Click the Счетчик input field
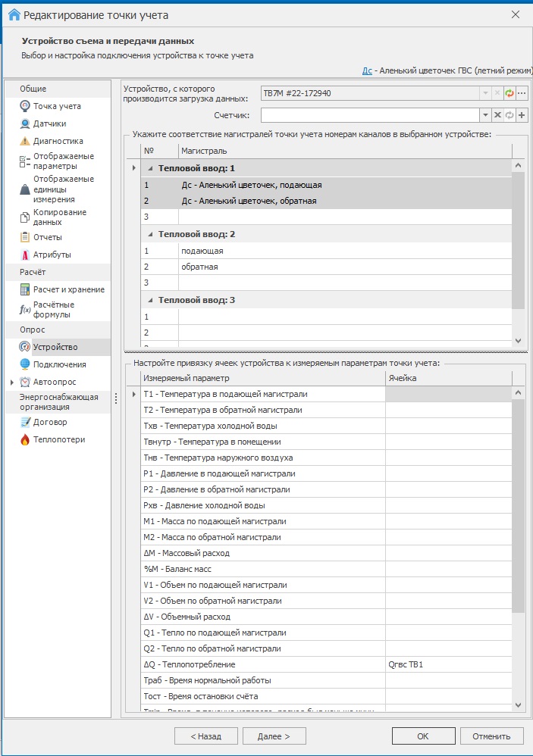533x756 pixels. click(370, 114)
